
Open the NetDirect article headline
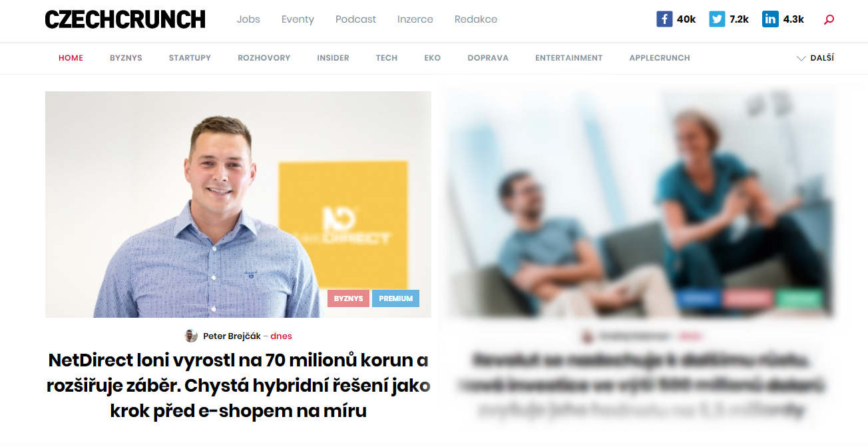point(238,386)
